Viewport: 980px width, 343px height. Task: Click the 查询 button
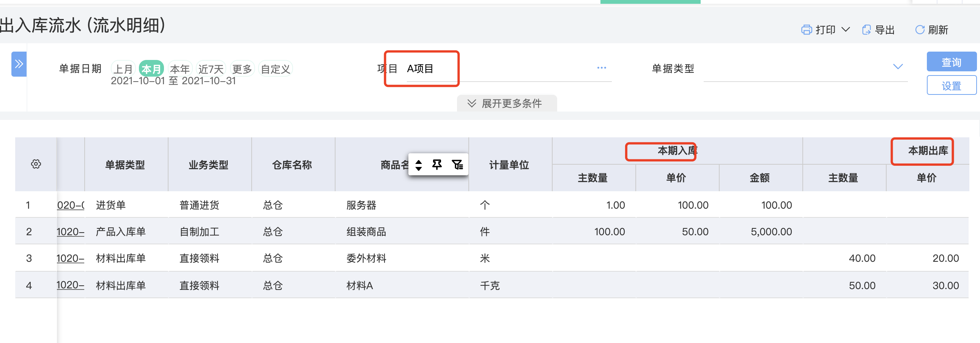pos(952,62)
